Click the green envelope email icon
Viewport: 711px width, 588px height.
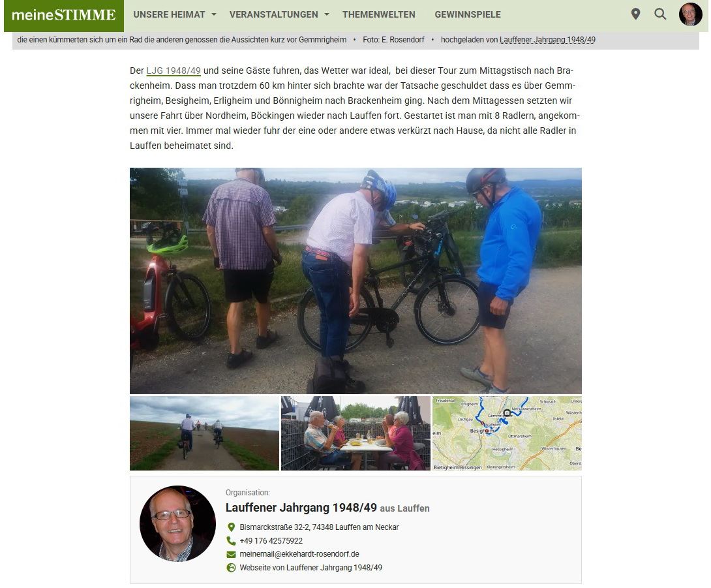(x=232, y=555)
